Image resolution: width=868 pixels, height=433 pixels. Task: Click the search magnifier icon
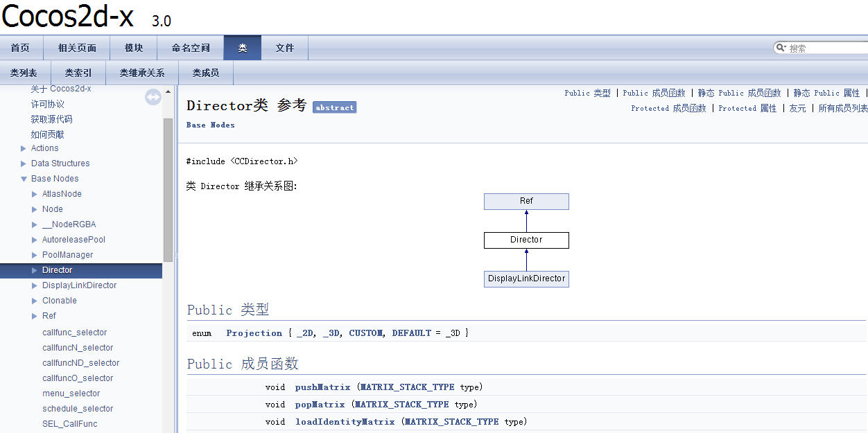click(781, 48)
